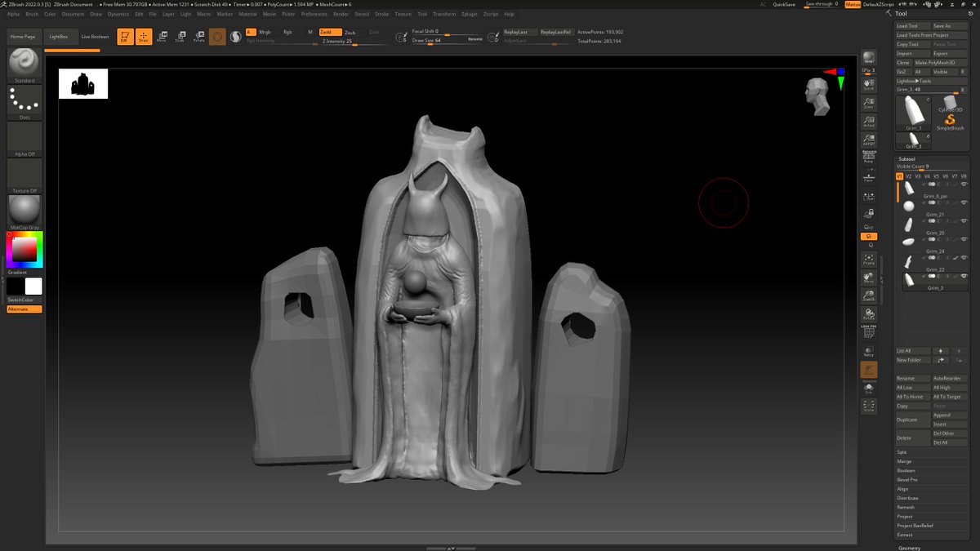Click the camera head orientation widget
This screenshot has width=980, height=551.
(817, 95)
